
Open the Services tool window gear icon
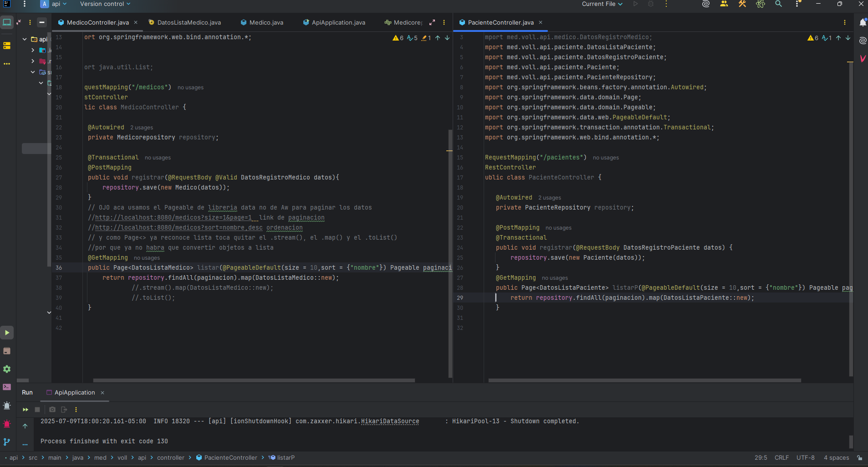(7, 369)
